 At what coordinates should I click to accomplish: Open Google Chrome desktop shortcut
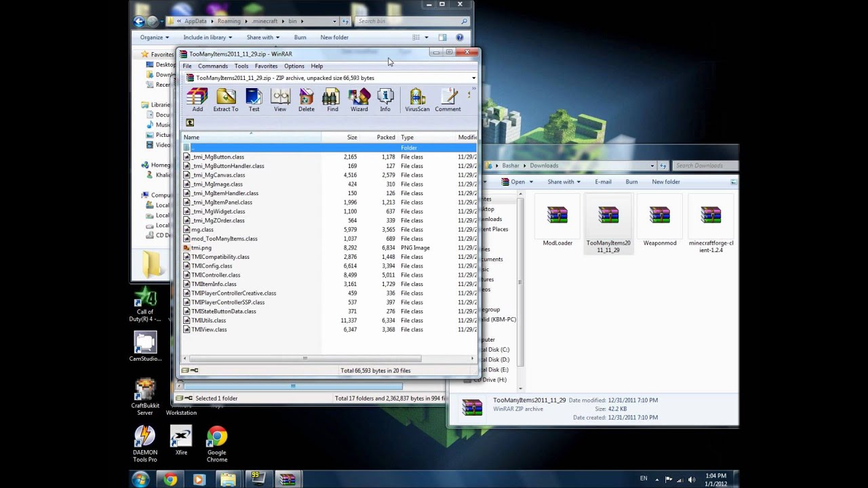click(217, 444)
